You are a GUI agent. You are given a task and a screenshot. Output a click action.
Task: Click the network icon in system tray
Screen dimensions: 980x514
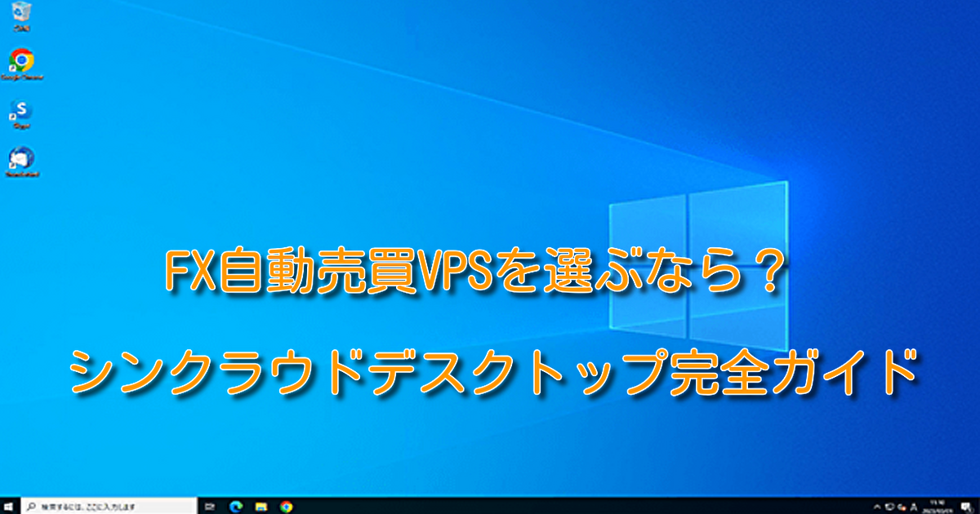890,507
